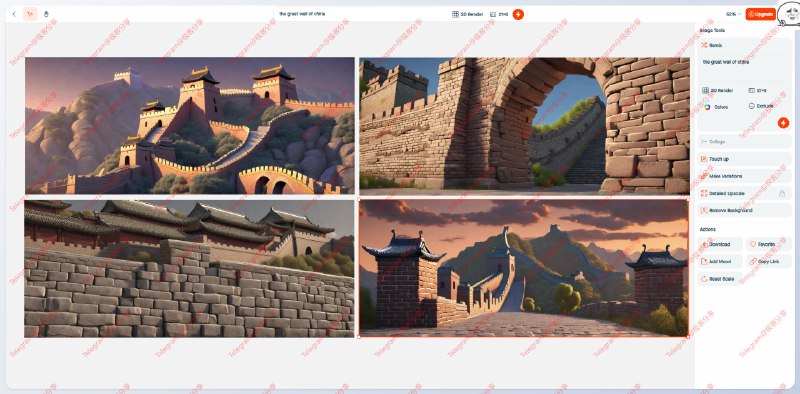Viewport: 800px width, 394px height.
Task: Open the Colors picker in Remix panel
Action: [x=716, y=107]
